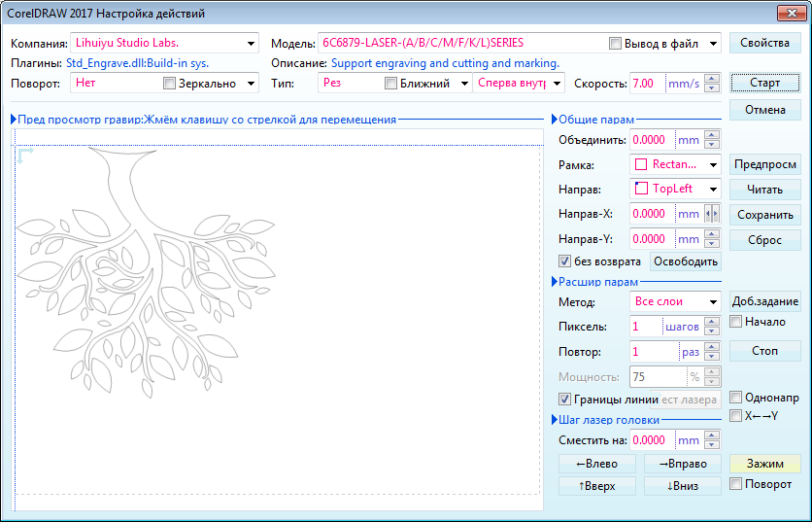Click the Освободить button

685,261
